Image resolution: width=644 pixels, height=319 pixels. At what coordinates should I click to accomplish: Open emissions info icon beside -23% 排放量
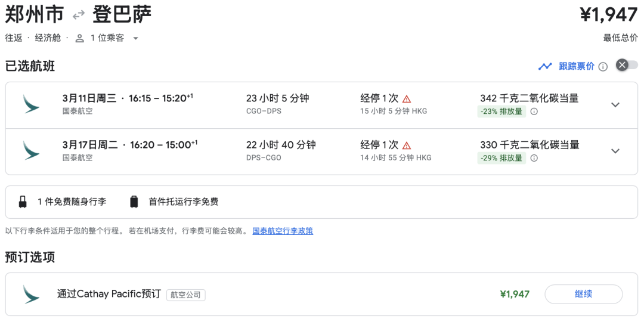pyautogui.click(x=534, y=112)
